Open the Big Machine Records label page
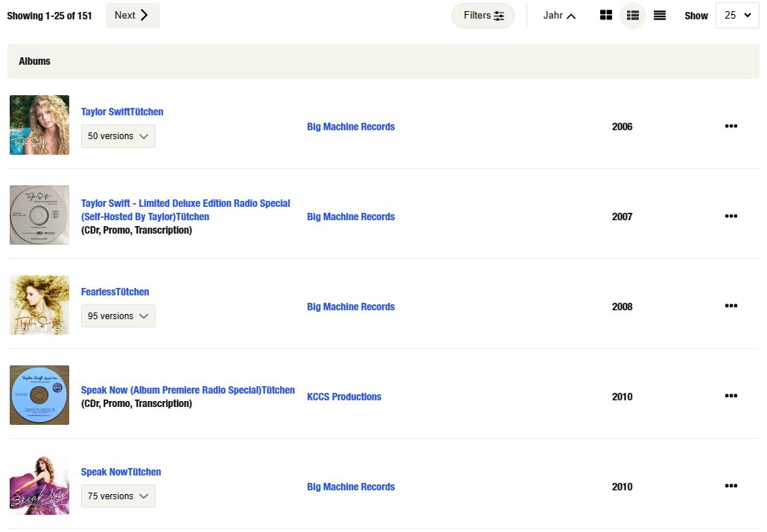Viewport: 767px width, 532px height. click(351, 126)
